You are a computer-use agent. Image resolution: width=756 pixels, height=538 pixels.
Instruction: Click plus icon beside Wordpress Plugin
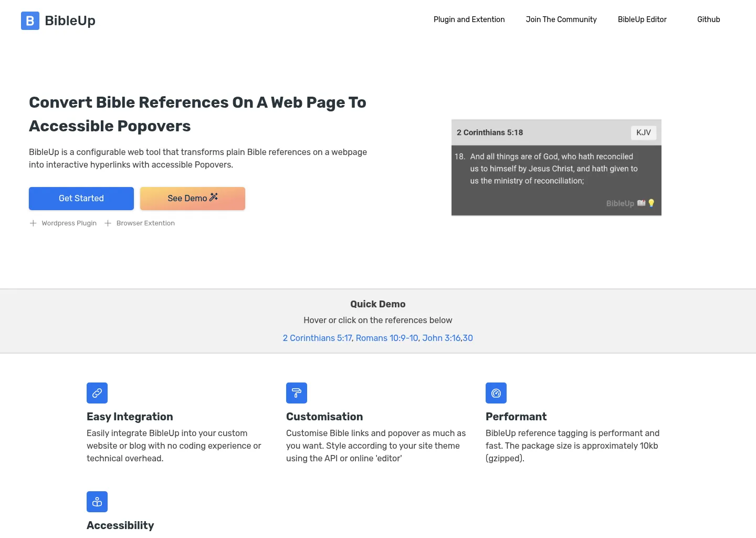(33, 223)
